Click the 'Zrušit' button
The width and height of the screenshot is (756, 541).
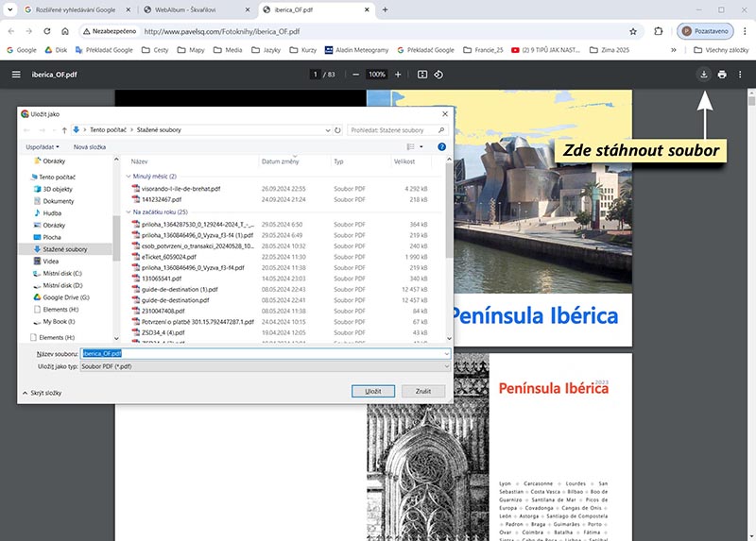pos(422,391)
